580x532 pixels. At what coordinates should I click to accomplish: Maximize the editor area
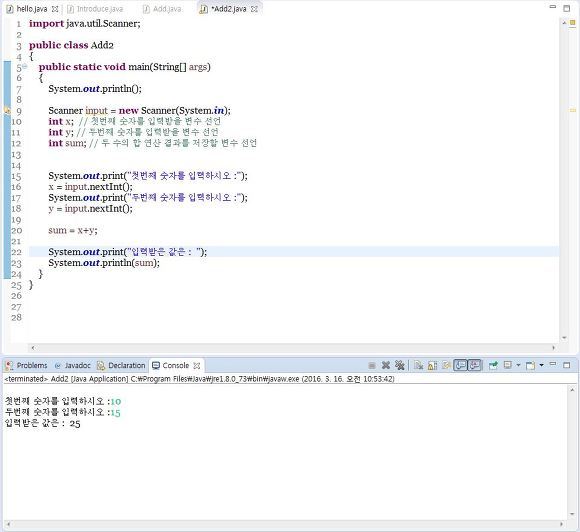pos(567,8)
